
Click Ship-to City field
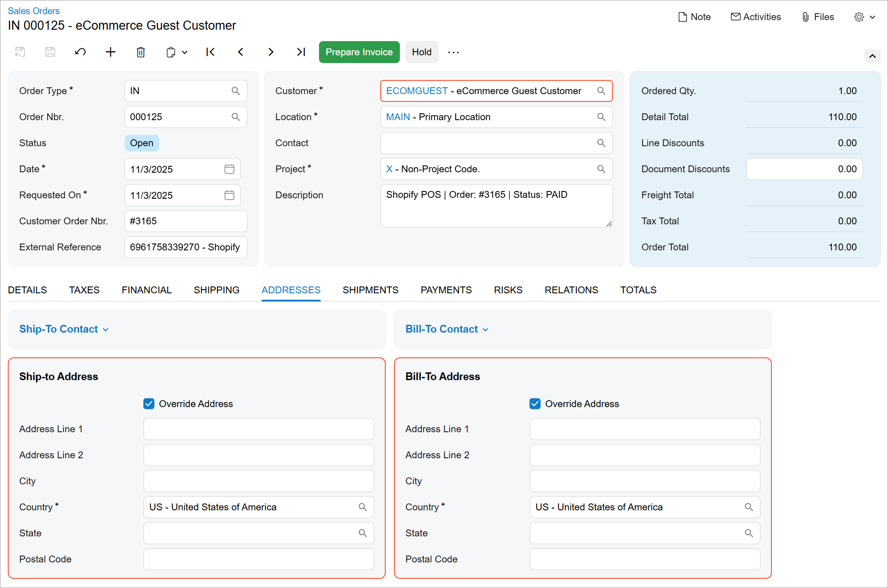pyautogui.click(x=259, y=481)
